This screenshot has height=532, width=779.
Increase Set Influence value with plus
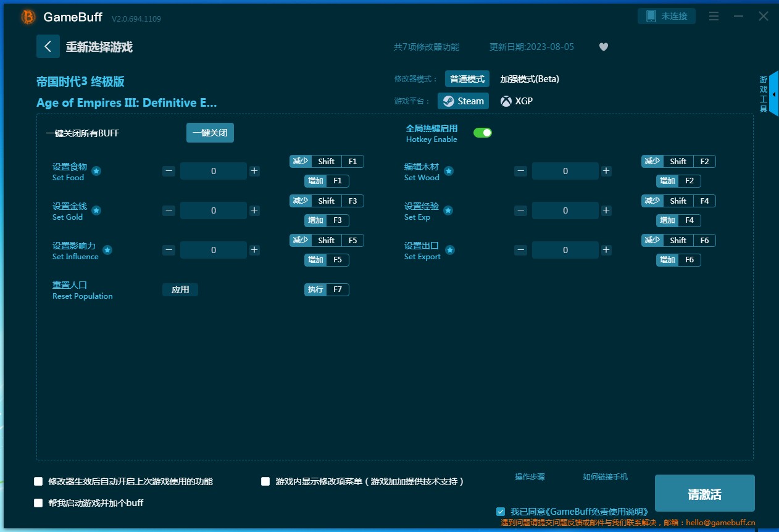254,250
